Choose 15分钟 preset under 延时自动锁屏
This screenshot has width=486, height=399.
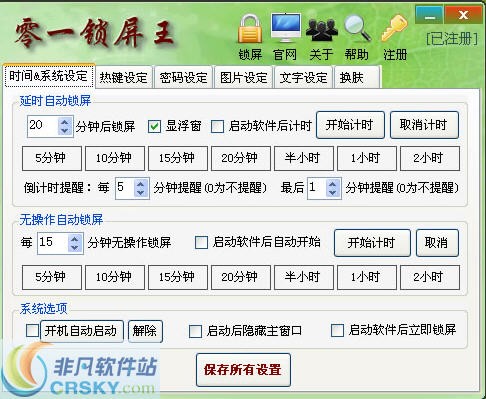coord(178,158)
